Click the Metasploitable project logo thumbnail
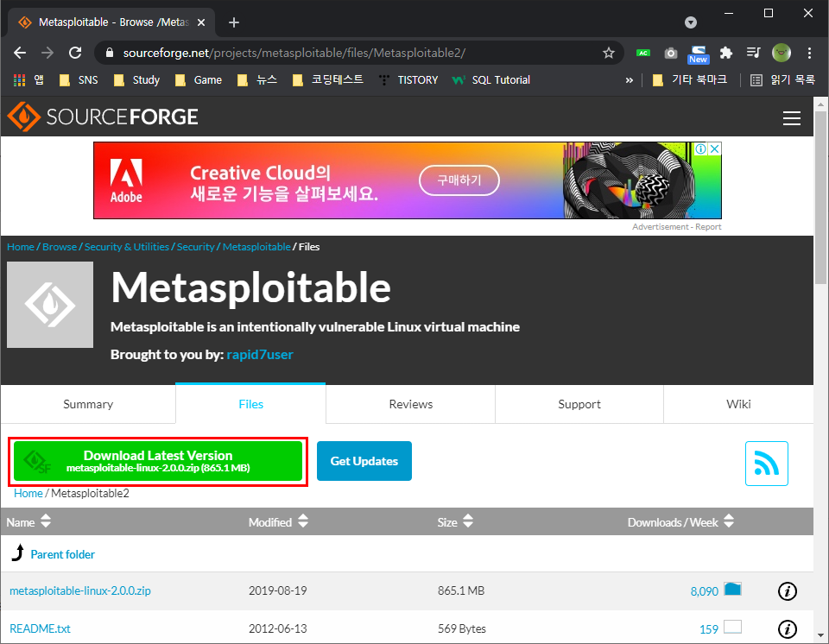 click(x=50, y=305)
